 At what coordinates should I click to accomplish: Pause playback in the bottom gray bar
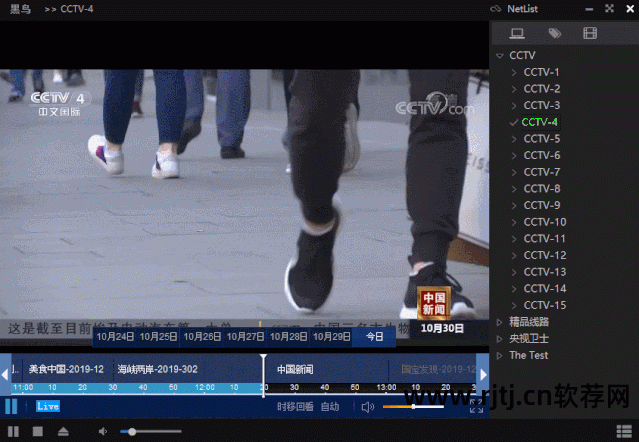[13, 431]
